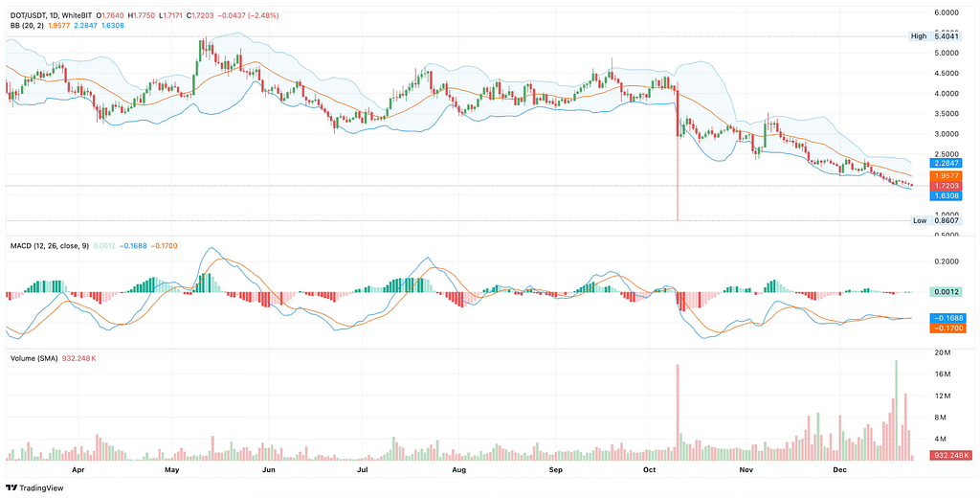Click the Oct label on time axis
980x498 pixels.
(649, 468)
